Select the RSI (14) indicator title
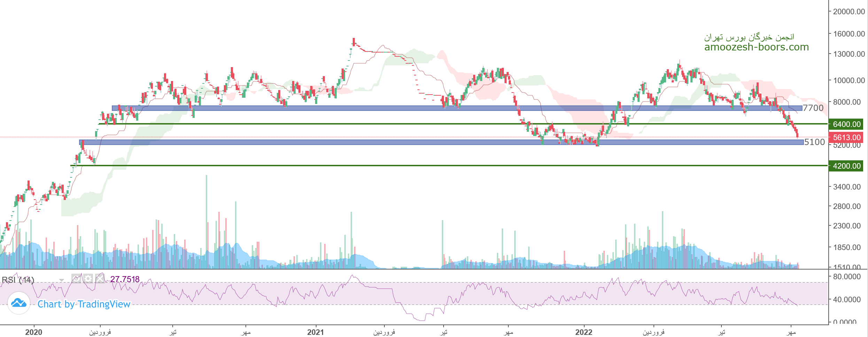The height and width of the screenshot is (337, 868). (x=18, y=280)
